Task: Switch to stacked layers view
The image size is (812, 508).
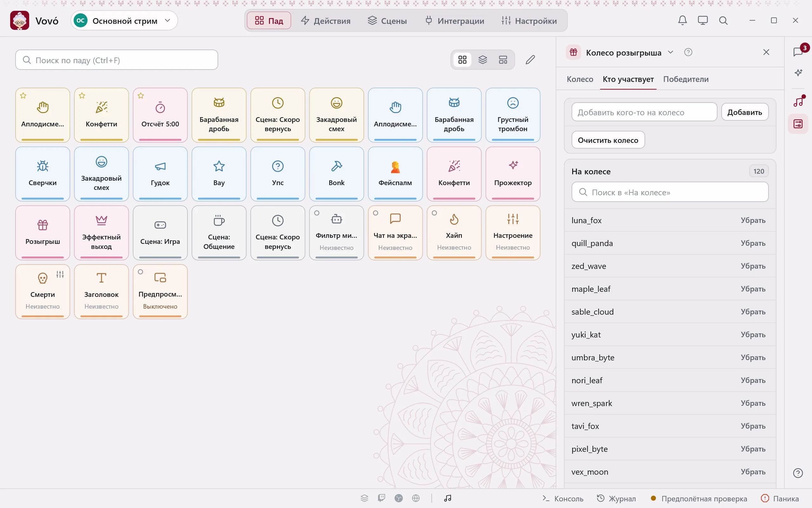Action: click(482, 60)
